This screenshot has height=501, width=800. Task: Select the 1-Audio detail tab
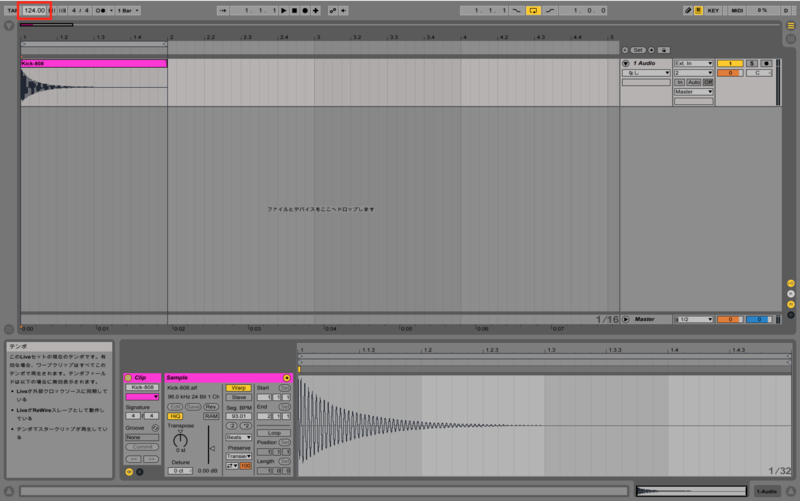(766, 491)
